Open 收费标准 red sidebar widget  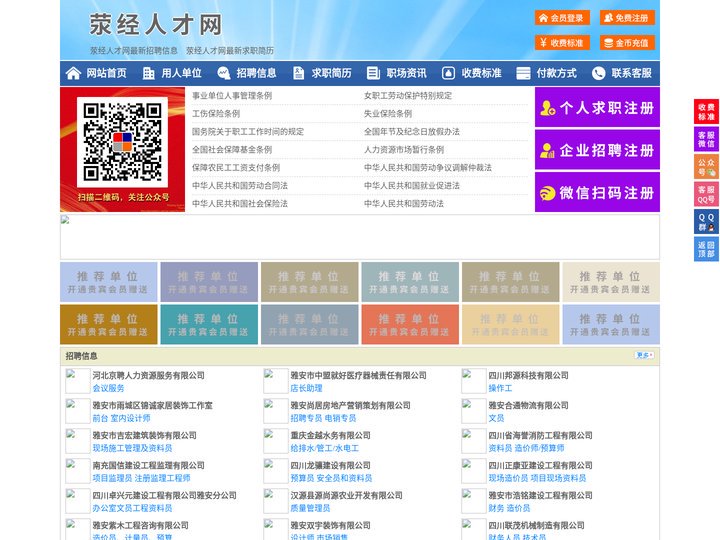(x=706, y=112)
